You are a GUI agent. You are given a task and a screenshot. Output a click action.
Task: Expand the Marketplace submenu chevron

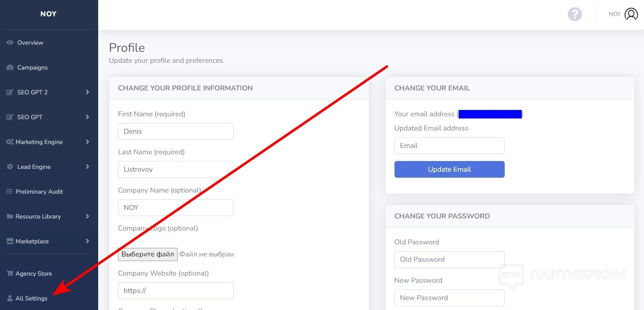(x=87, y=241)
